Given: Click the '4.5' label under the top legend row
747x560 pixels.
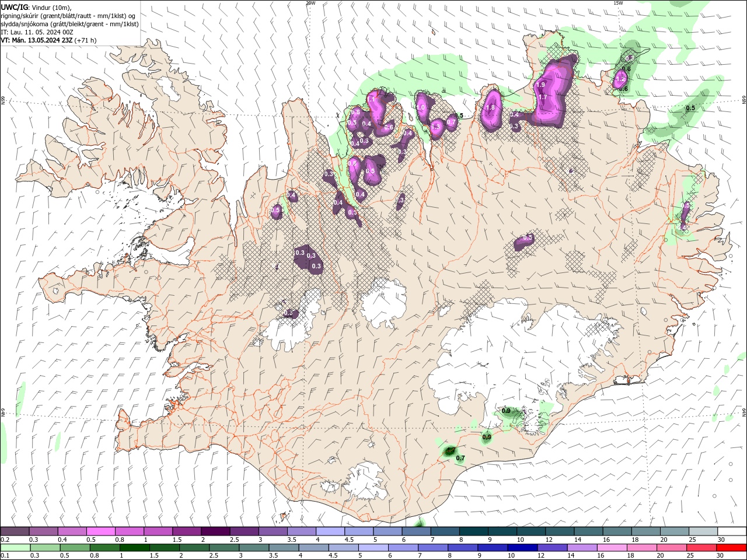Looking at the screenshot, I should pos(349,540).
